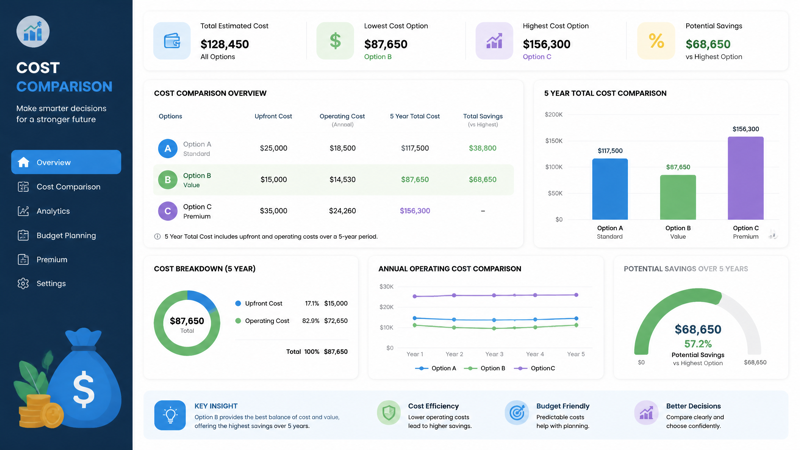800x450 pixels.
Task: Click the Option A circle badge
Action: tap(167, 148)
